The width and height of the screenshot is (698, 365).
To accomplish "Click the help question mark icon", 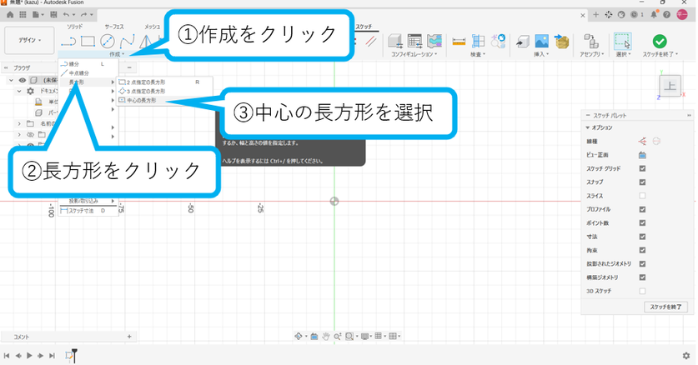I will (667, 15).
